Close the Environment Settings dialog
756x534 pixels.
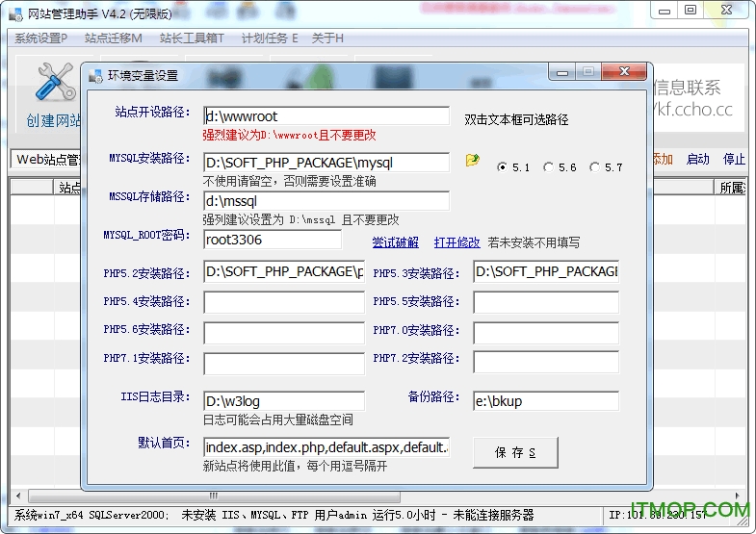(x=624, y=72)
